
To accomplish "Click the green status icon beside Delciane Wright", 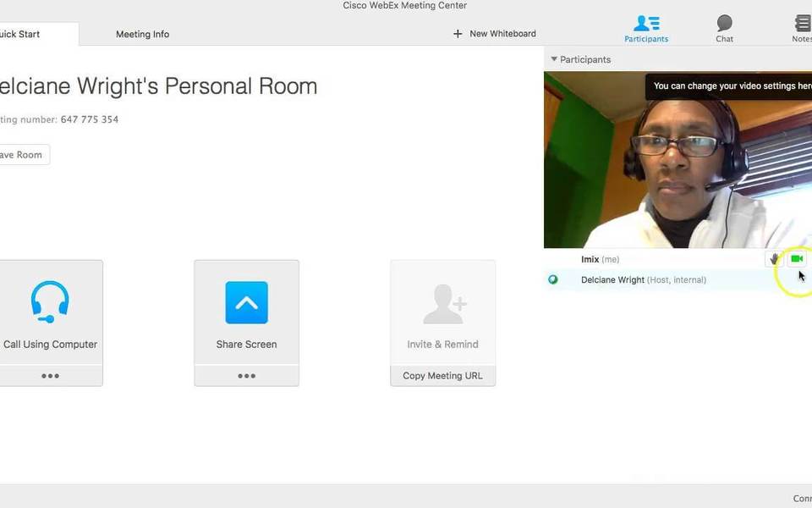I will coord(553,280).
